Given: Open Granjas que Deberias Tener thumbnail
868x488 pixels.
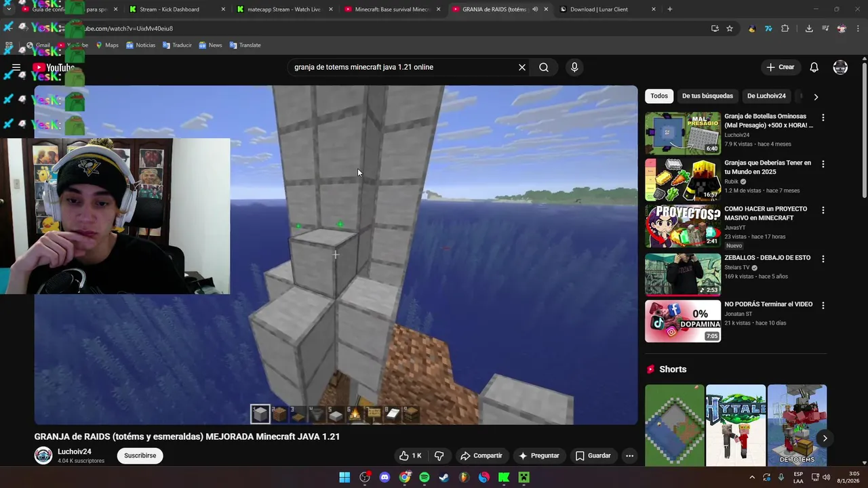Looking at the screenshot, I should (x=683, y=180).
